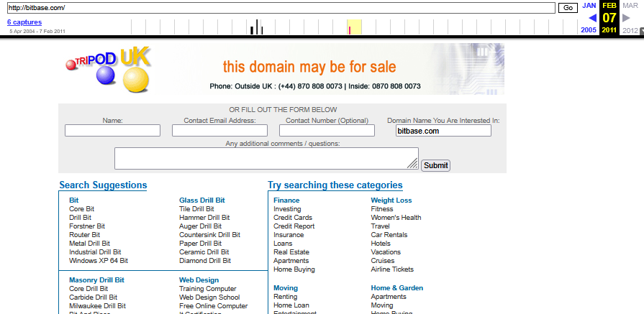Viewport: 644px width, 314px height.
Task: Open the Insurance link
Action: (x=289, y=235)
